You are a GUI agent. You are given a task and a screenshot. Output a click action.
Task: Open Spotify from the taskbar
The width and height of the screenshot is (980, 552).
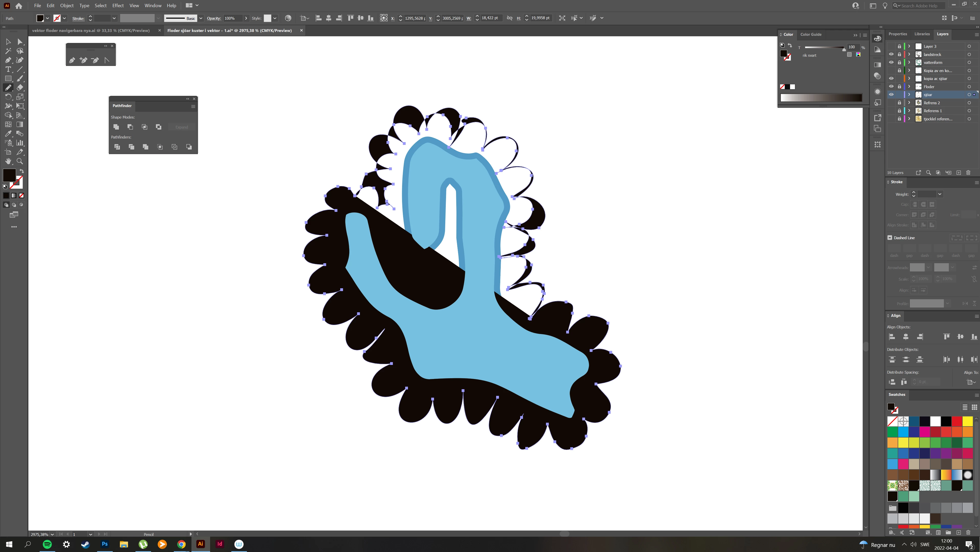pyautogui.click(x=47, y=544)
